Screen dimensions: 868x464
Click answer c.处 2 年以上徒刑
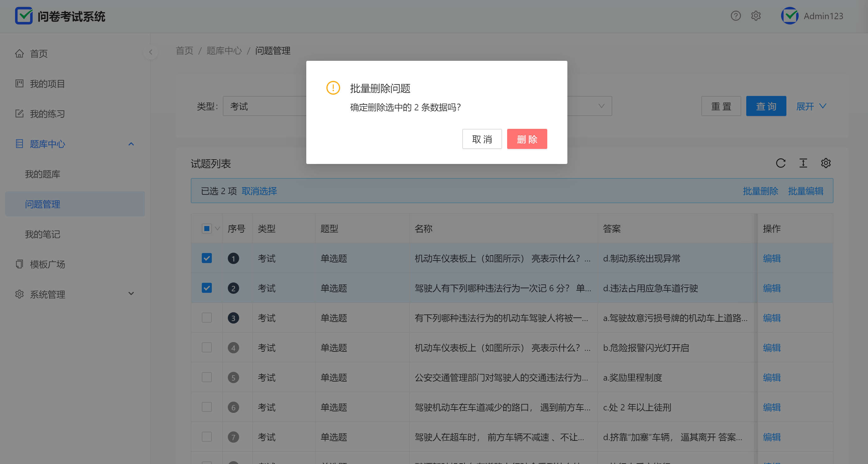tap(637, 408)
